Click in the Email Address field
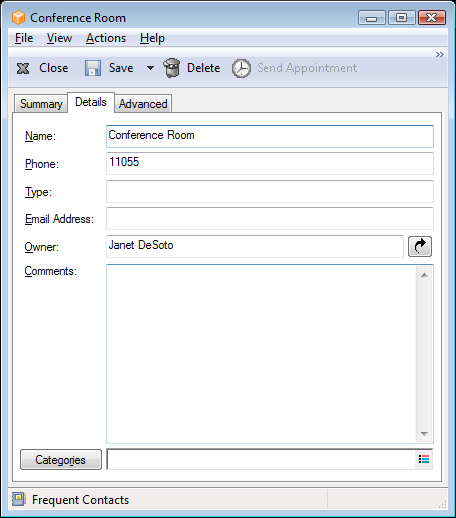This screenshot has height=518, width=456. click(270, 218)
